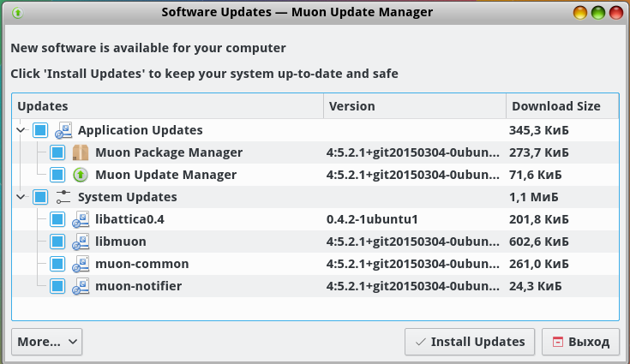630x364 pixels.
Task: Click the muon-notifier package icon
Action: coord(81,286)
